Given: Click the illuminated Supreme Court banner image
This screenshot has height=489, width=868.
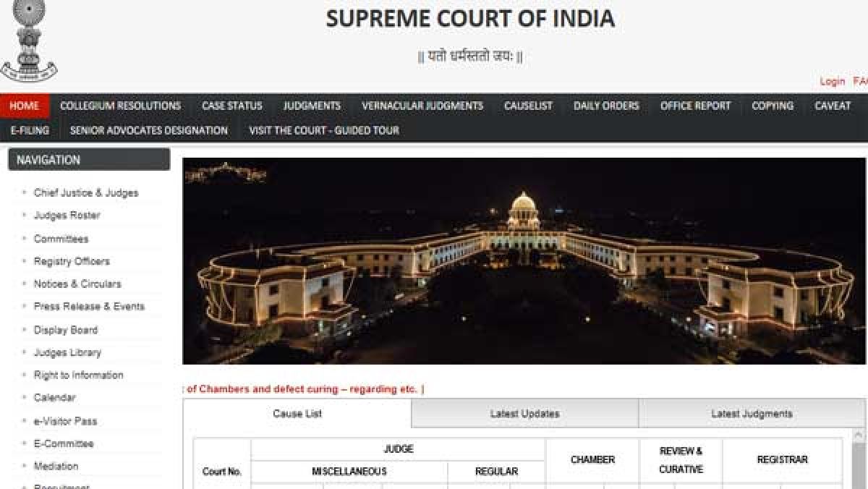Looking at the screenshot, I should coord(524,261).
